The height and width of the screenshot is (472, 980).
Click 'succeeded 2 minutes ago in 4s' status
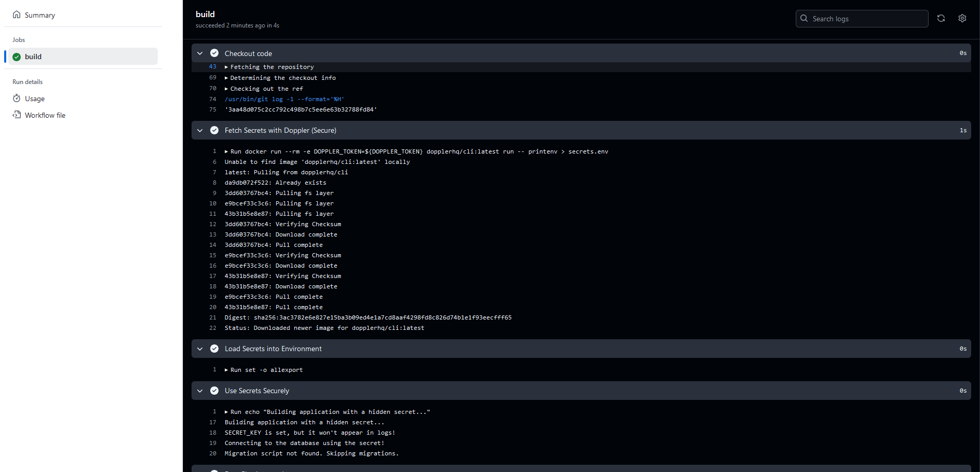click(x=237, y=25)
